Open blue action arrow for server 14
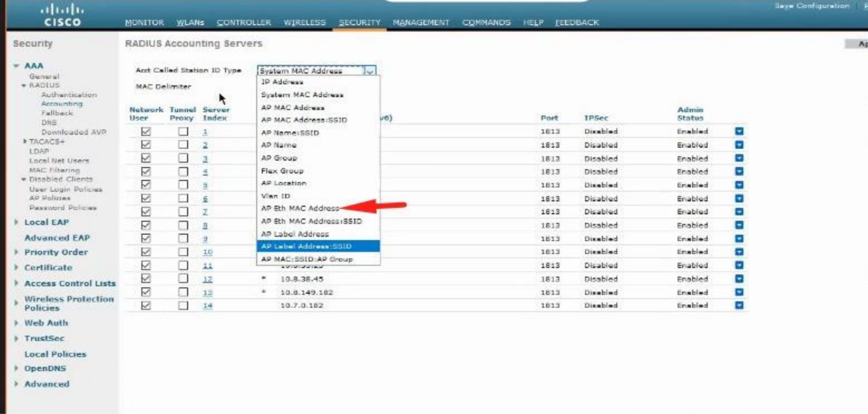 739,305
